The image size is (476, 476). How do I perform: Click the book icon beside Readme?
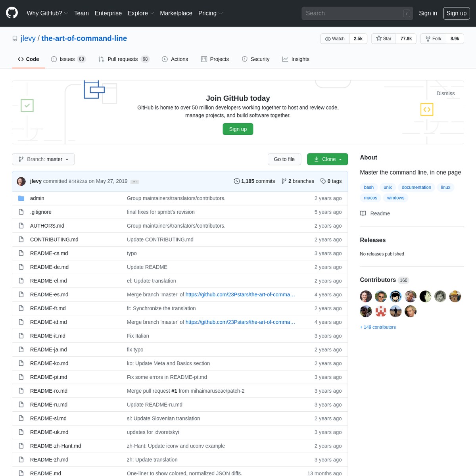pos(363,213)
